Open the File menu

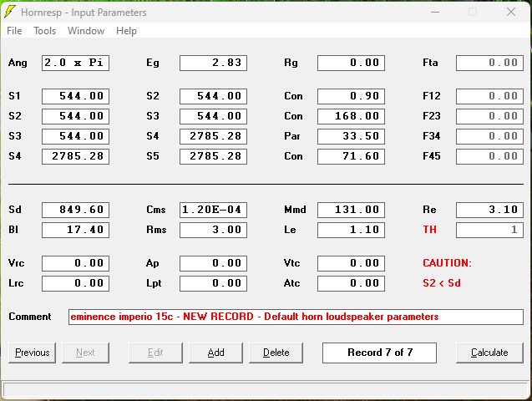[x=14, y=31]
